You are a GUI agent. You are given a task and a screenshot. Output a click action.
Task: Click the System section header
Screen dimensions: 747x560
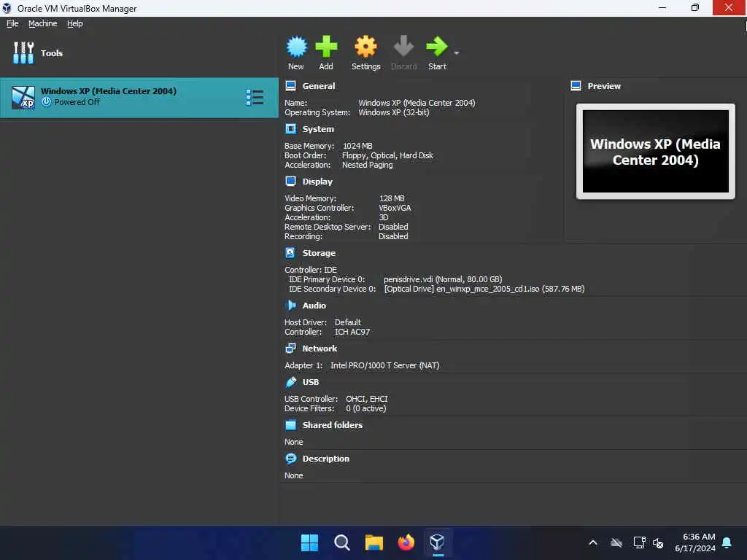(318, 129)
